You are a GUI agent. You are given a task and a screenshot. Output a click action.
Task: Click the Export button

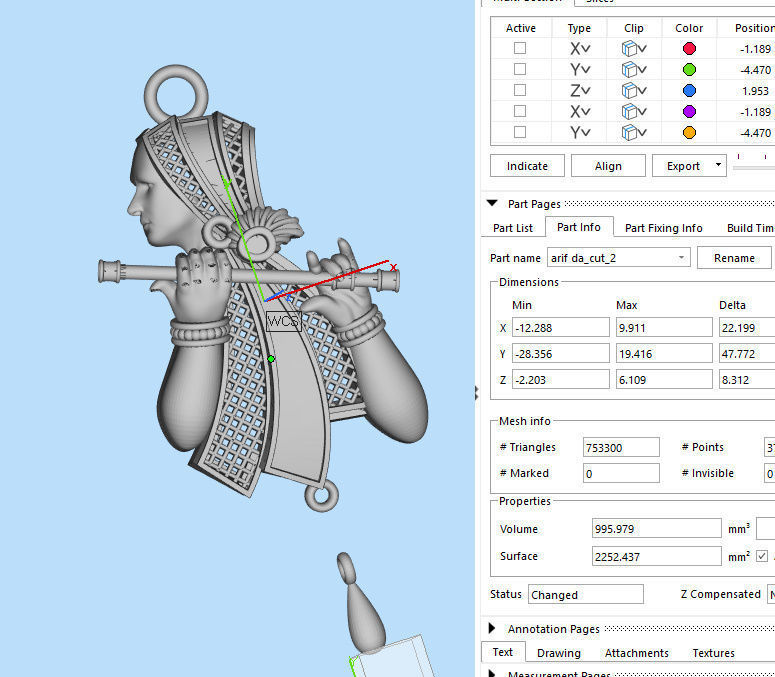click(683, 166)
